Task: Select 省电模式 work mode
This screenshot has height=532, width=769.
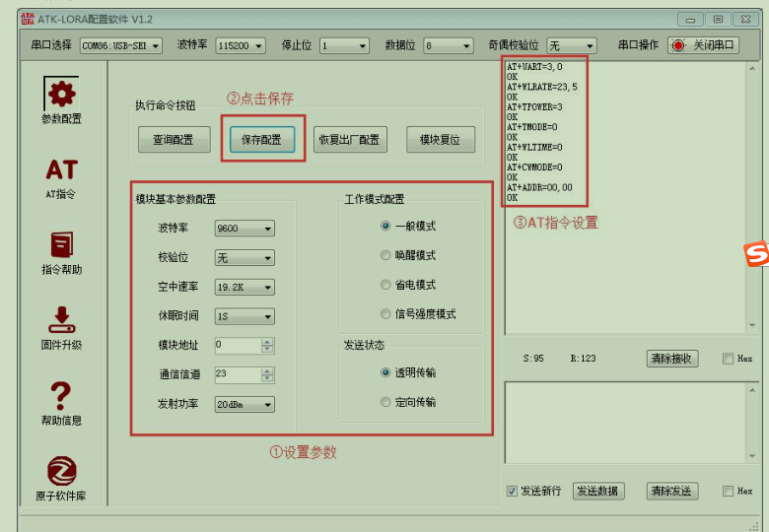Action: pyautogui.click(x=385, y=285)
